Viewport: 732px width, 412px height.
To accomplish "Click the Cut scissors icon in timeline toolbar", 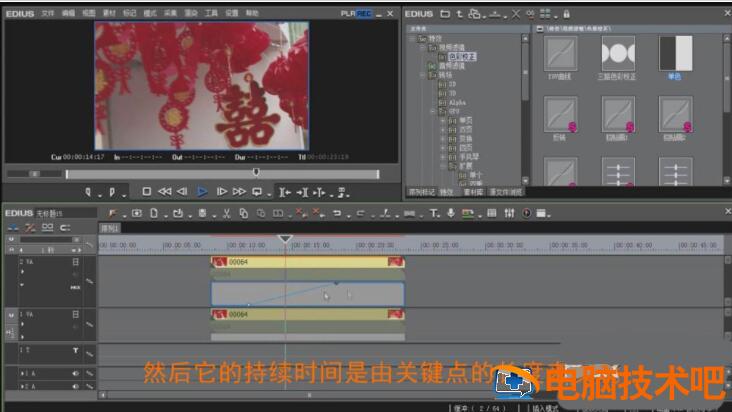I will point(226,213).
